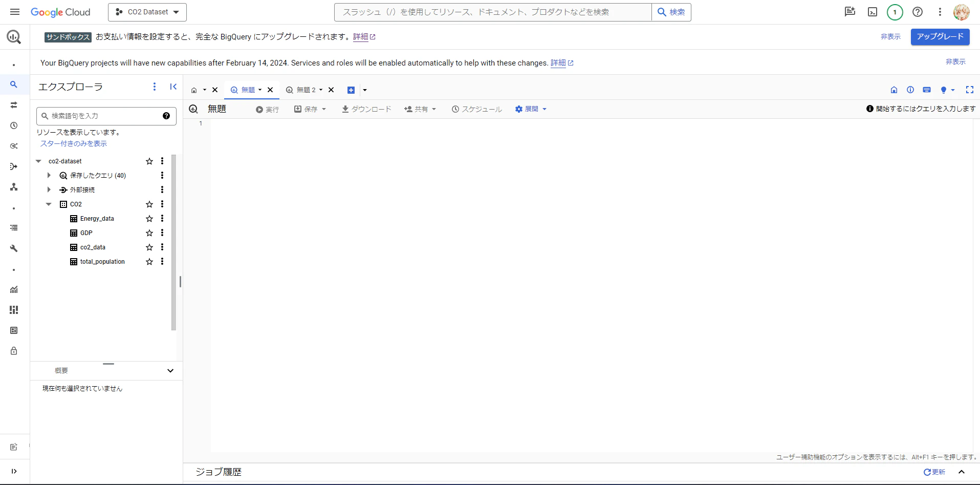Screen dimensions: 980x485
Task: Star the CO2 dataset
Action: pos(149,204)
